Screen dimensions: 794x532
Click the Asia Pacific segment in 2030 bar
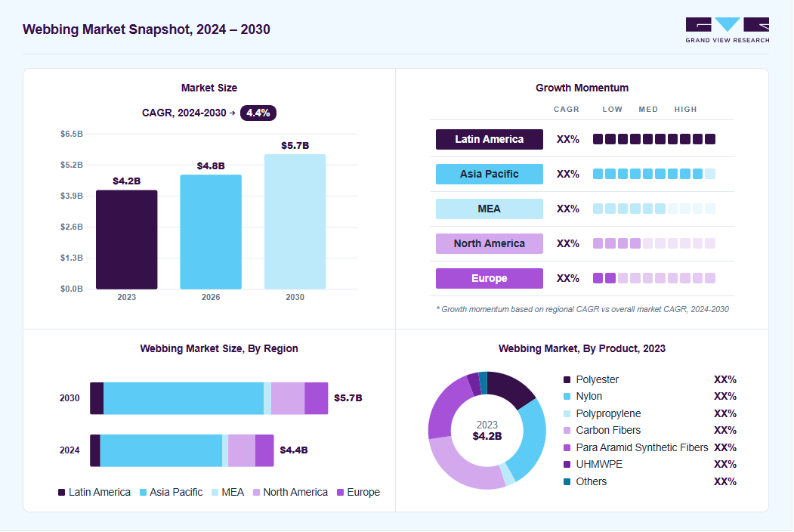(x=184, y=398)
